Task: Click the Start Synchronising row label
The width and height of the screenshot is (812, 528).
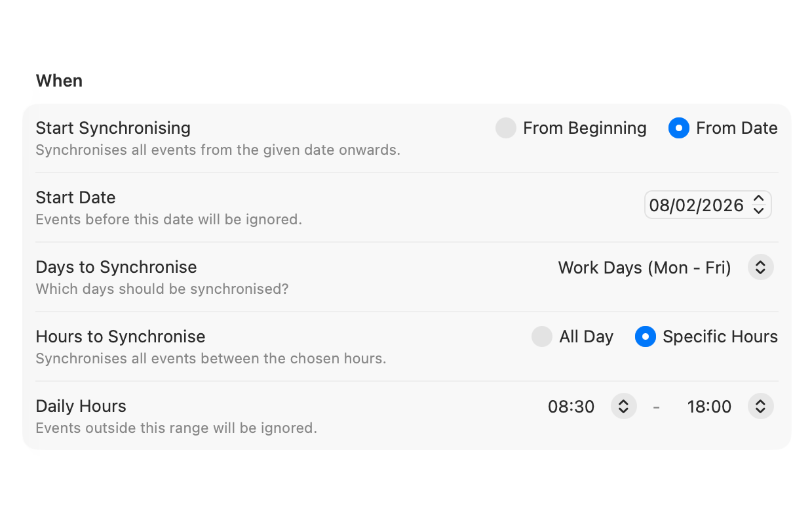Action: (x=113, y=128)
